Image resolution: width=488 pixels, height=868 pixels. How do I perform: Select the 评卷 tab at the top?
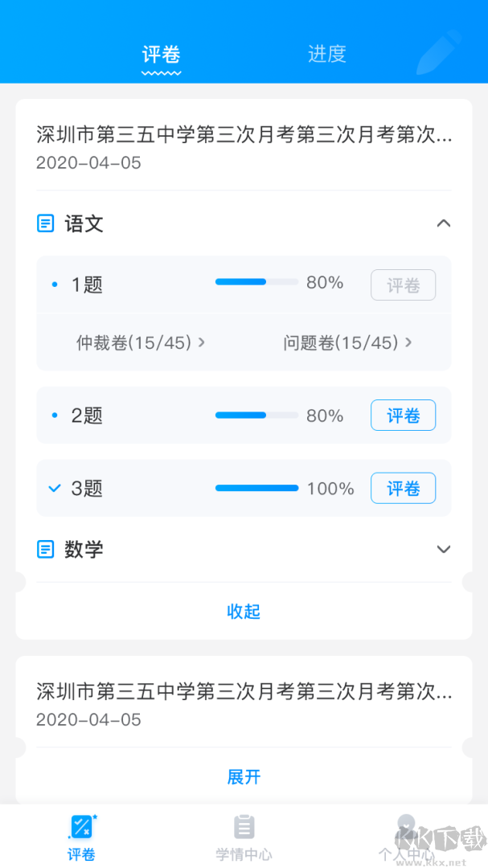(161, 54)
